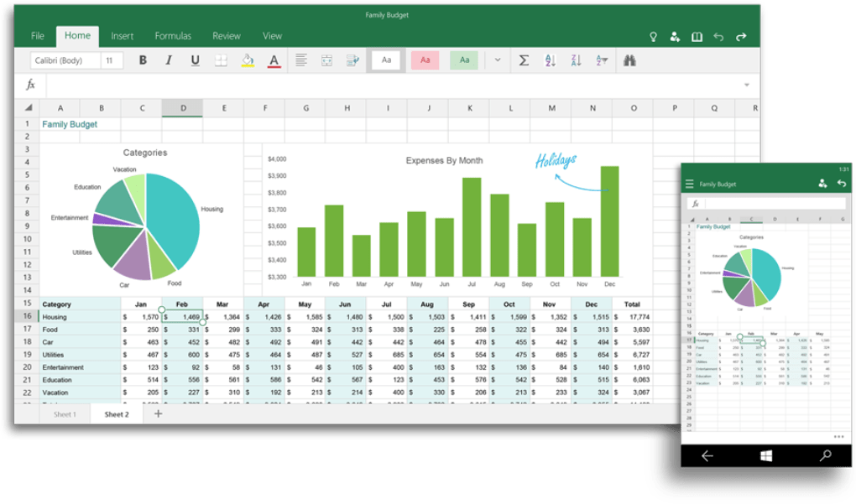Select the Find tool binoculars icon
Viewport: 856px width, 504px height.
click(629, 60)
